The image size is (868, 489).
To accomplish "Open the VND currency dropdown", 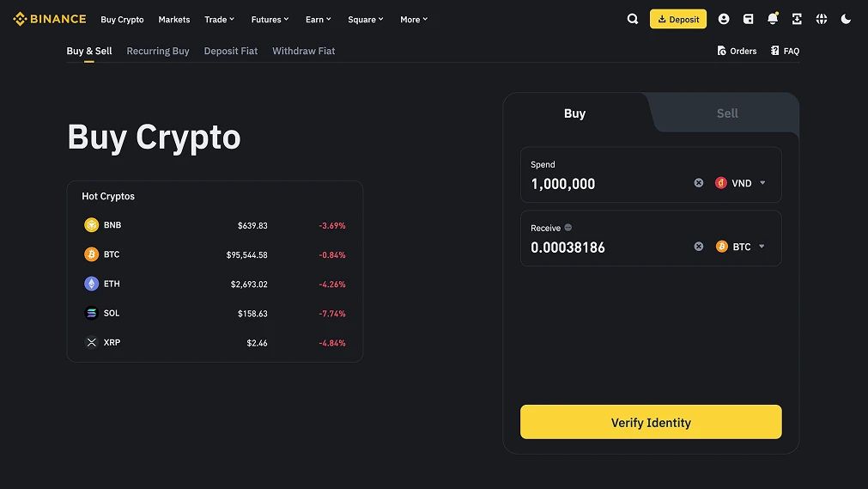I will [740, 183].
